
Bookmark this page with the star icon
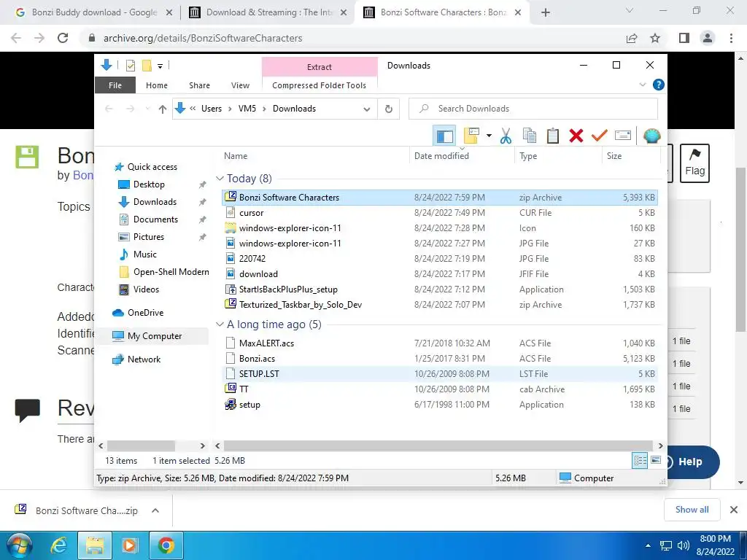[x=655, y=38]
